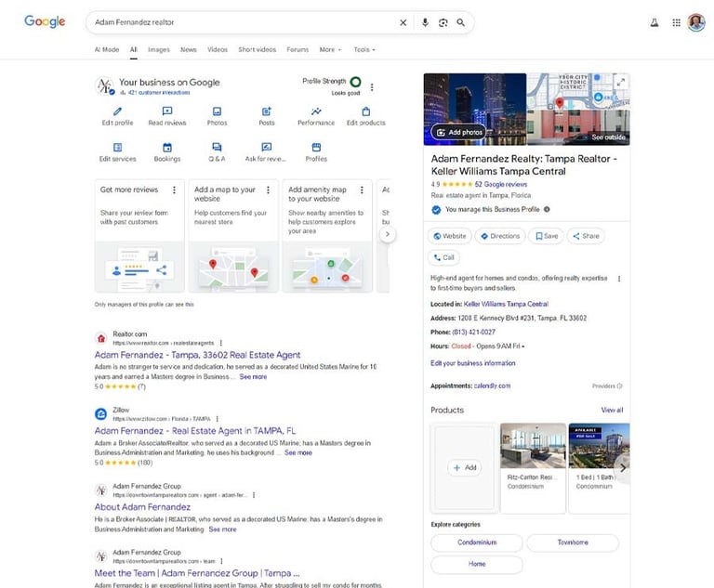Open calendly.com appointments link

tap(492, 385)
